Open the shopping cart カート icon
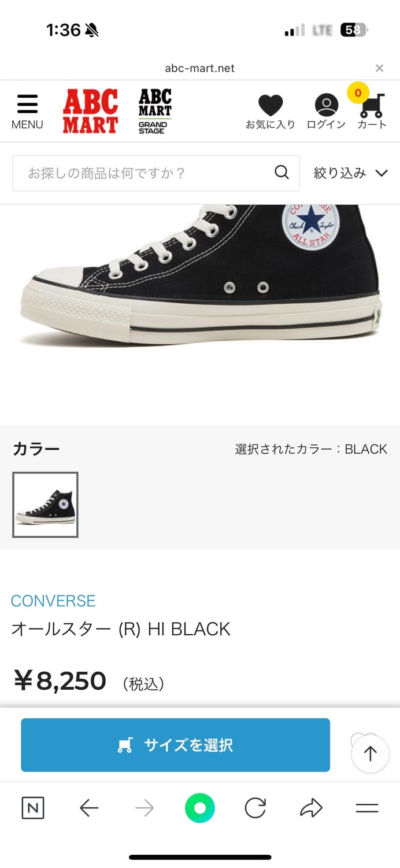Viewport: 400px width, 868px height. [x=371, y=110]
